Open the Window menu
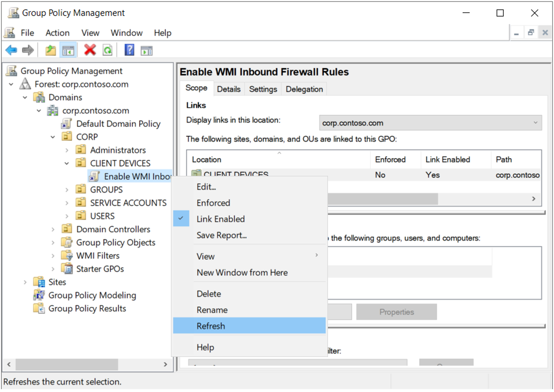This screenshot has height=392, width=554. (x=126, y=33)
